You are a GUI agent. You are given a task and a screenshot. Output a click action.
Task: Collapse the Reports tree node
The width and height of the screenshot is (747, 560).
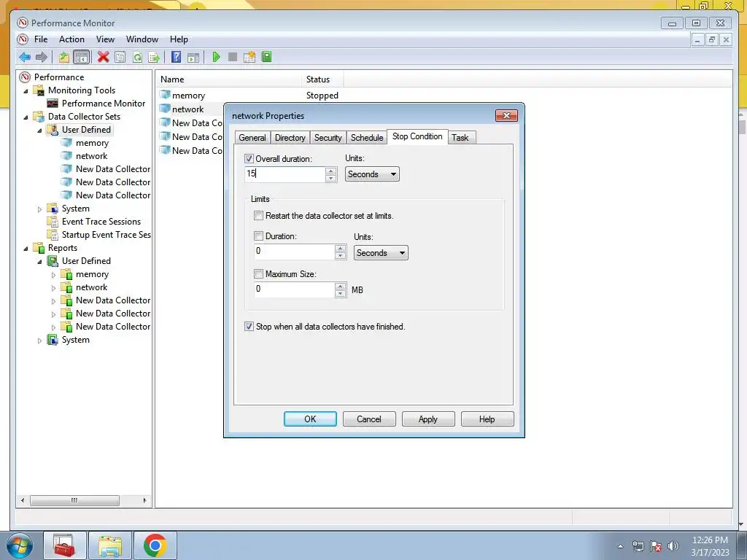pyautogui.click(x=26, y=248)
